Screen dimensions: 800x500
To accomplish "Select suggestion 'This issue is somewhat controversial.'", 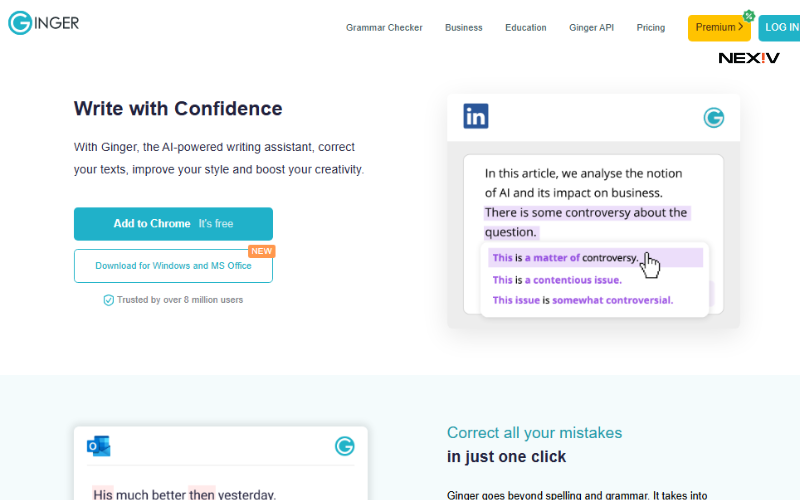I will [583, 300].
